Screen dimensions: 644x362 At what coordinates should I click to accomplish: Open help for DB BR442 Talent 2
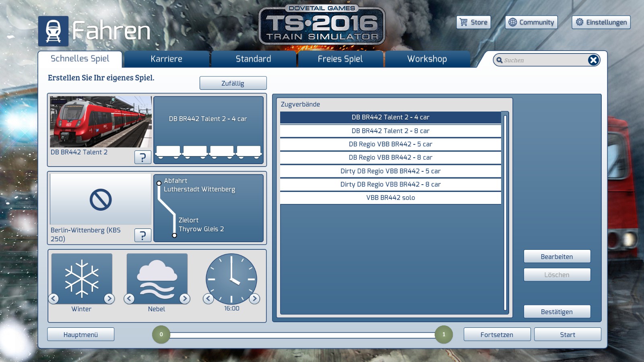pos(143,157)
